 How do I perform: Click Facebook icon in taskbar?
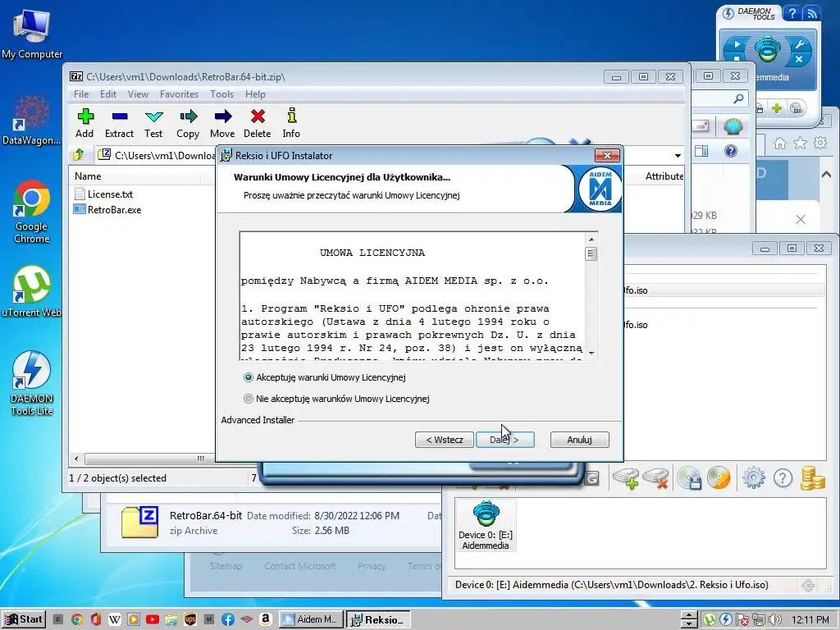pos(228,619)
